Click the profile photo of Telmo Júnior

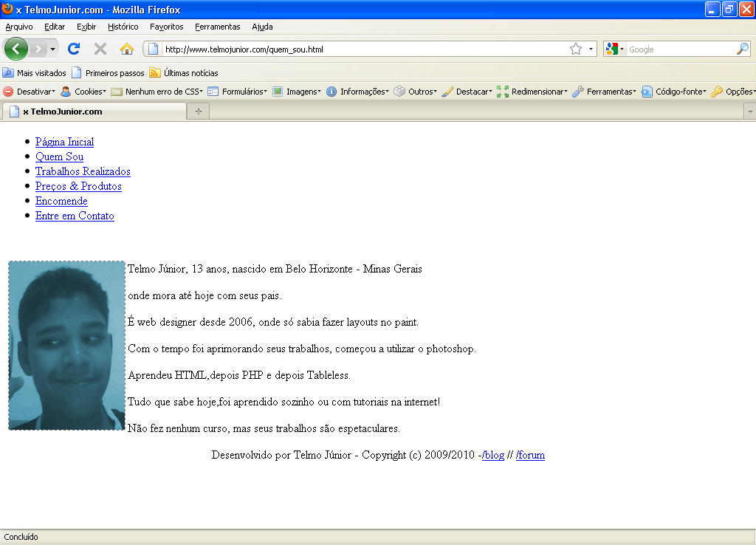point(66,346)
